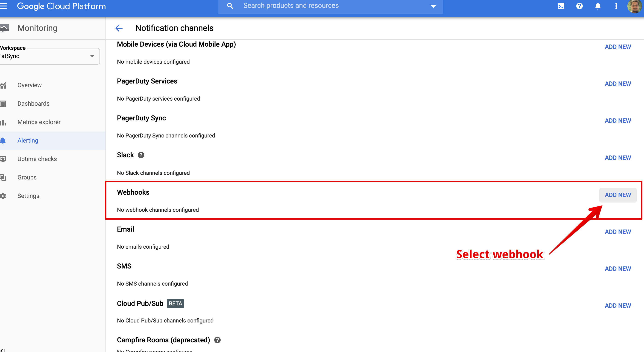This screenshot has width=644, height=352.
Task: Collapse the sidebar navigation panel
Action: pyautogui.click(x=3, y=350)
